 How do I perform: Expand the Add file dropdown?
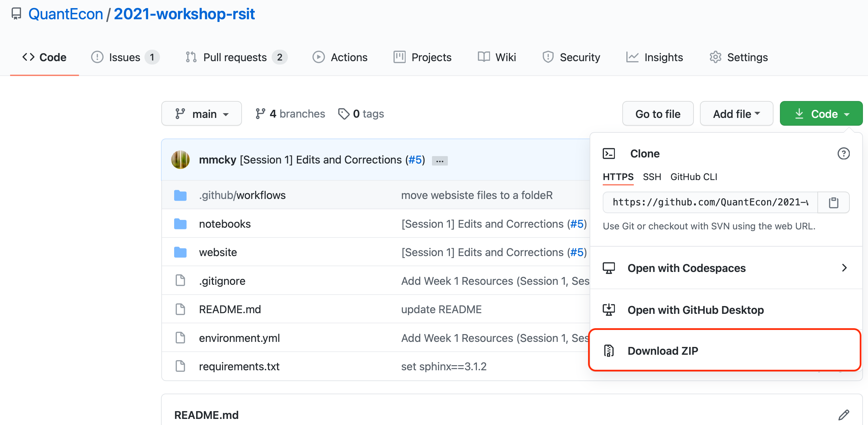coord(737,114)
